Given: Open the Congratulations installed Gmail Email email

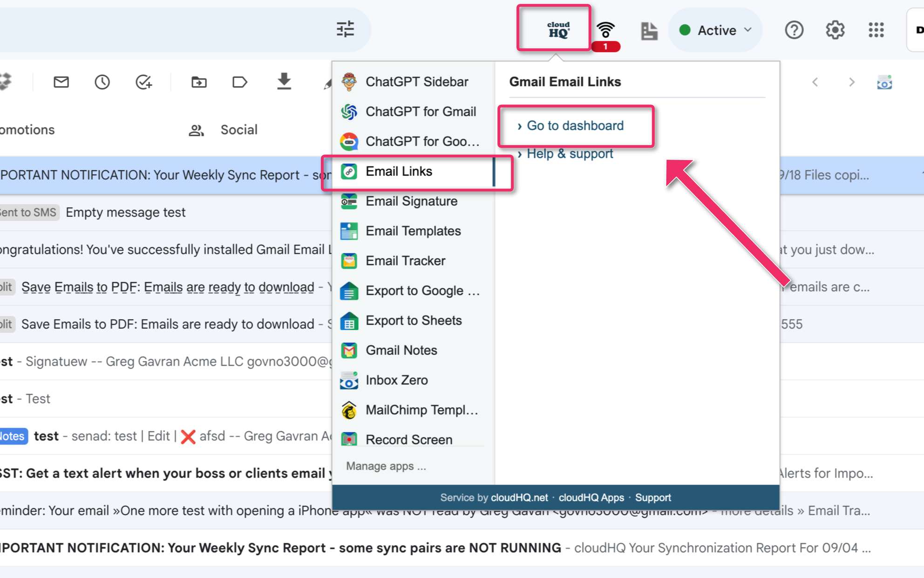Looking at the screenshot, I should [166, 249].
